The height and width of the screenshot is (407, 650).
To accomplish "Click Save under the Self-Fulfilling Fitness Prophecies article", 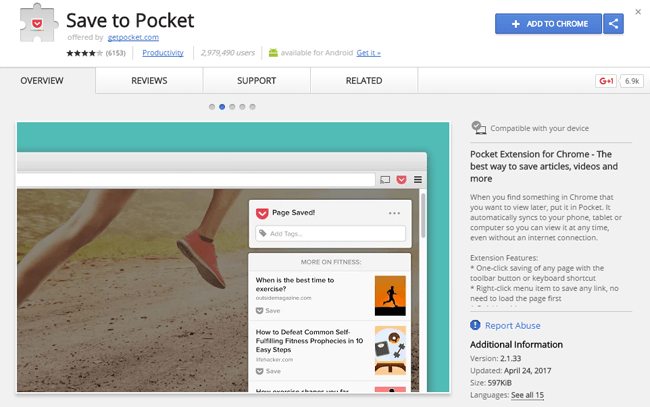I will [268, 371].
